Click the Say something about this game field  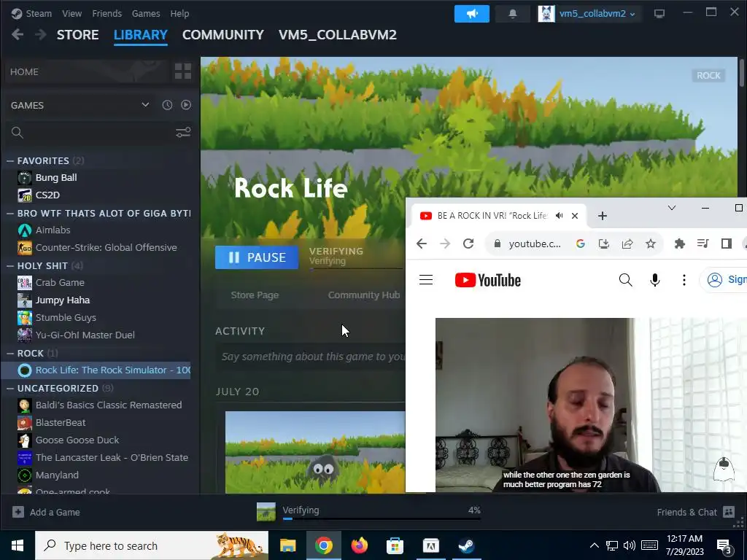312,357
